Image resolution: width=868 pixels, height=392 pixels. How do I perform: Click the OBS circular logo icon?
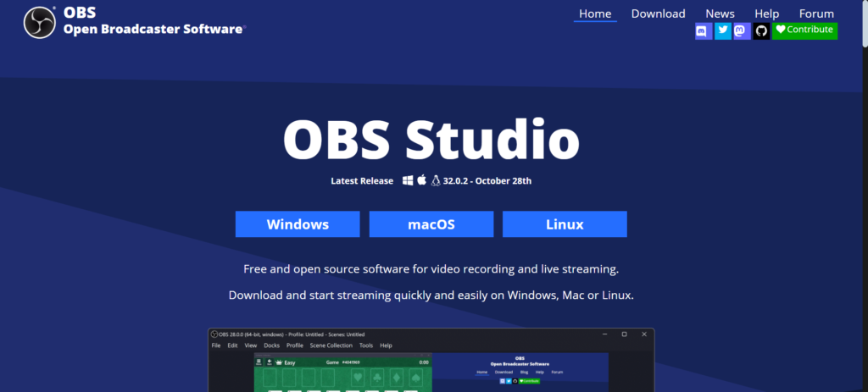point(38,22)
